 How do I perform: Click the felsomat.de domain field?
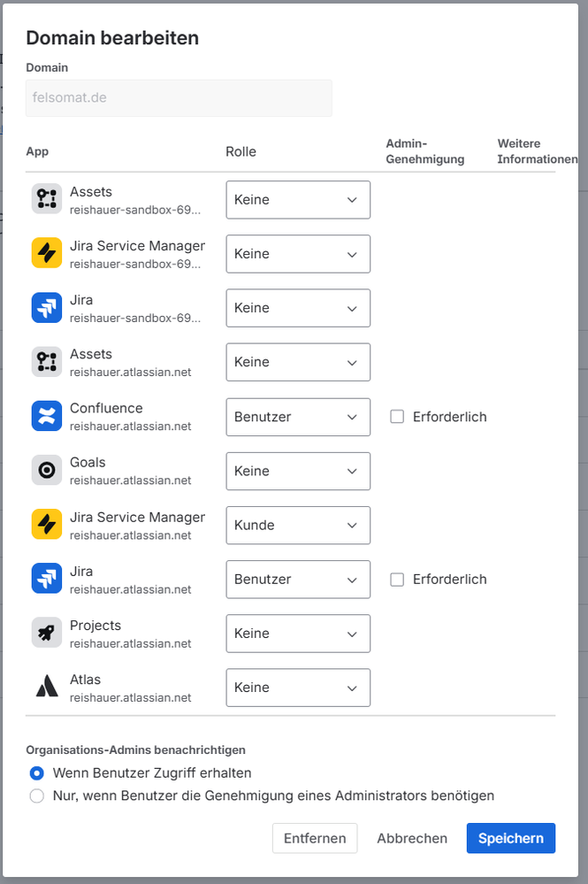click(179, 98)
